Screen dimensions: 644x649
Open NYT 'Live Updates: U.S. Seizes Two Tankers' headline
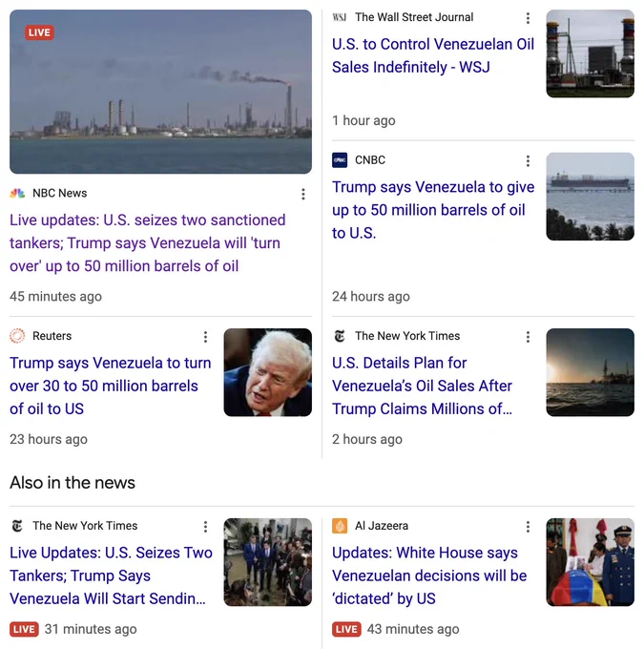click(x=111, y=576)
